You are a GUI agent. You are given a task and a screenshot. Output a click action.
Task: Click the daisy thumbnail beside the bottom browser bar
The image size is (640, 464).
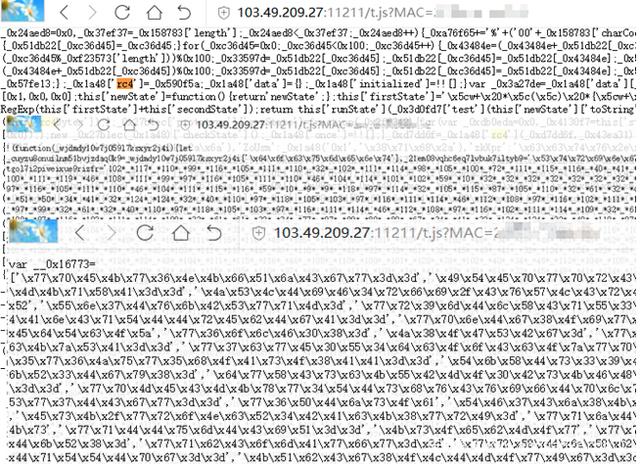click(x=33, y=231)
